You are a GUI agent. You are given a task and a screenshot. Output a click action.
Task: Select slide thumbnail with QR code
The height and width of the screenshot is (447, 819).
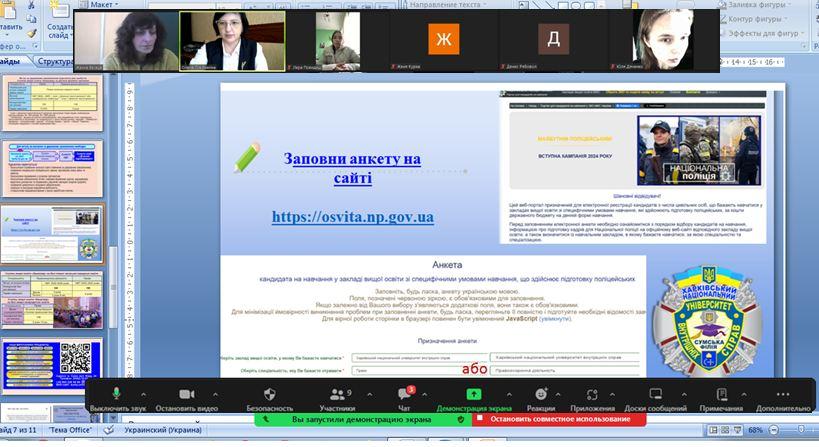point(52,366)
